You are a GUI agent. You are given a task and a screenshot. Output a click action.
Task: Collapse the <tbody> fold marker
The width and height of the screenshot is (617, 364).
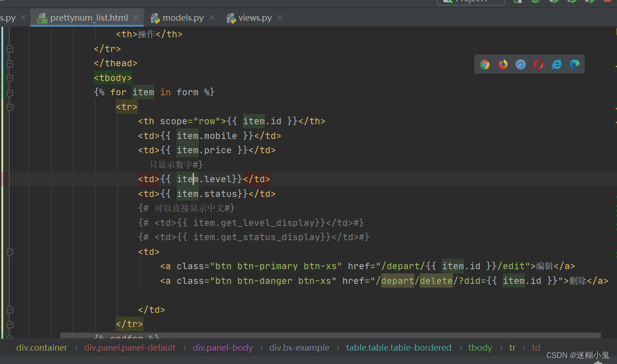tap(10, 78)
